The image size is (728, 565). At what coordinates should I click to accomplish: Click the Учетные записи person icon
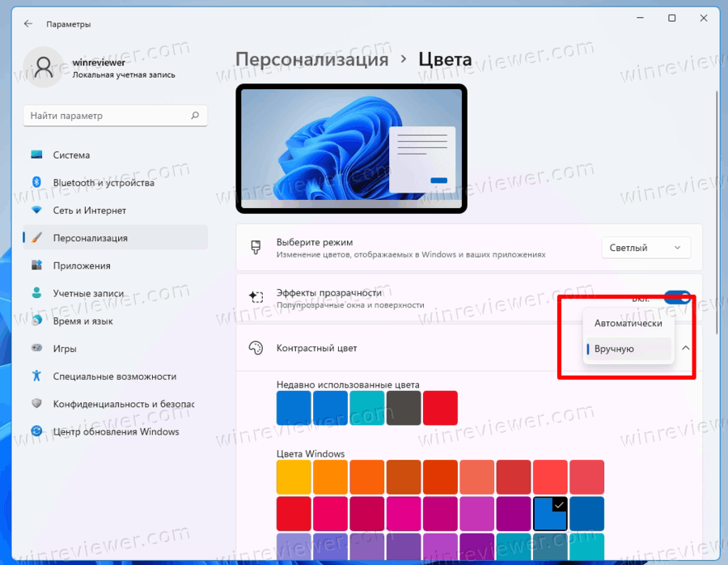[x=36, y=293]
